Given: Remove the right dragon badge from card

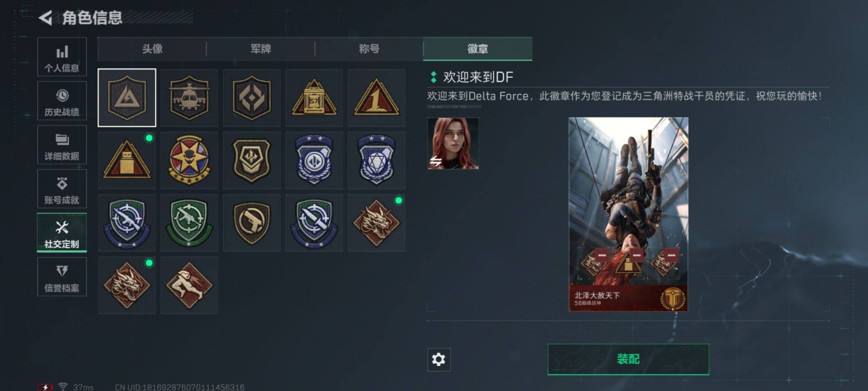Looking at the screenshot, I should (x=671, y=255).
